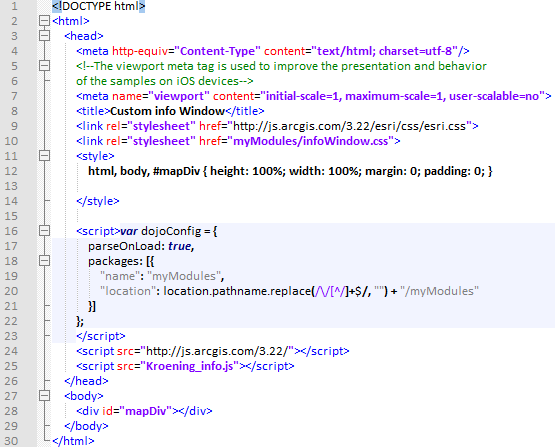The image size is (555, 447).
Task: Click the #mapDiv CSS rule on line 12
Action: (290, 171)
